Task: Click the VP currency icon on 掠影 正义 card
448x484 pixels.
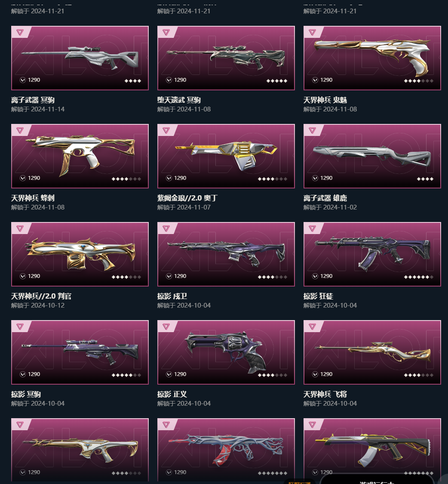Action: pyautogui.click(x=169, y=374)
